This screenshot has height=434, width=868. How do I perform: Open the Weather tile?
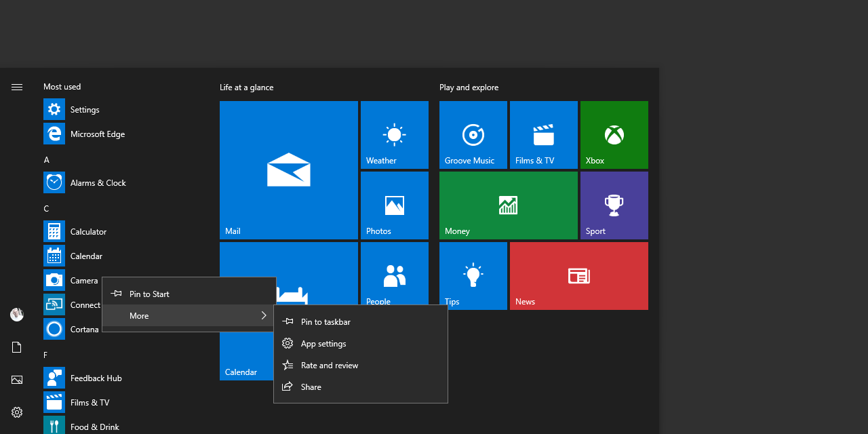(x=394, y=134)
